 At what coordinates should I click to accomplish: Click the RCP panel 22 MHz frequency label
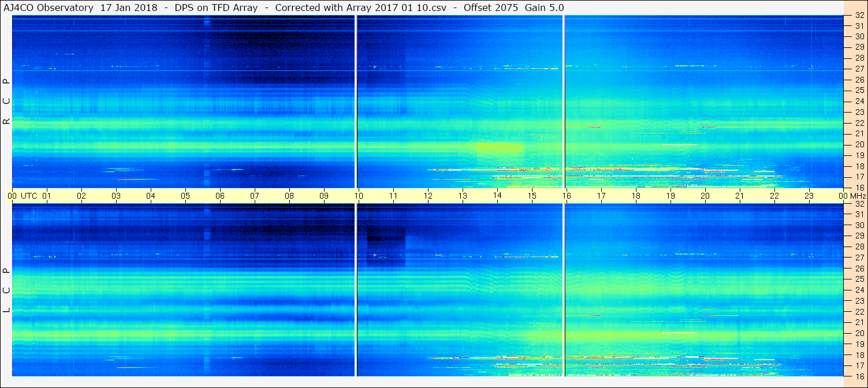pyautogui.click(x=859, y=123)
